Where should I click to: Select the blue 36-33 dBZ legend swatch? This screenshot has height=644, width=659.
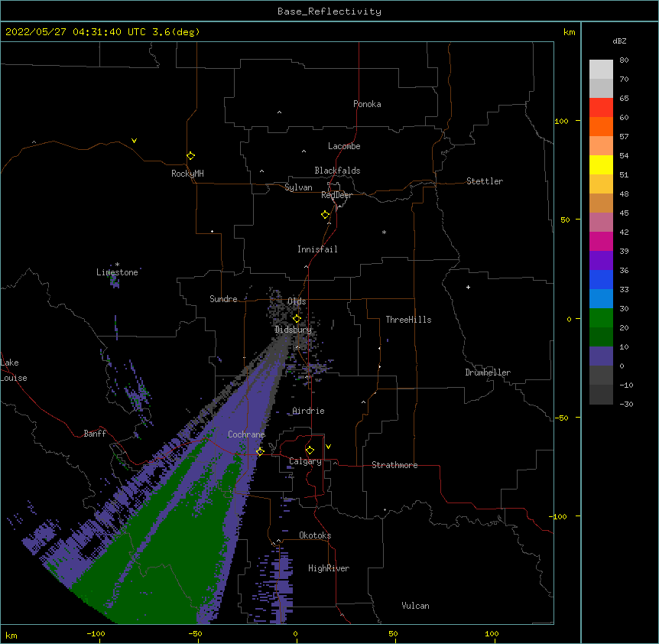601,279
